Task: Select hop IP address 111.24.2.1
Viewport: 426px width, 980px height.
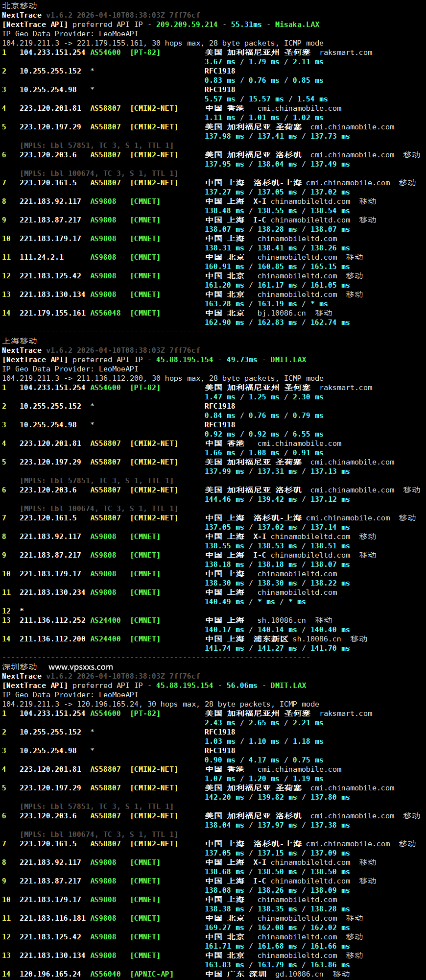Action: point(42,257)
